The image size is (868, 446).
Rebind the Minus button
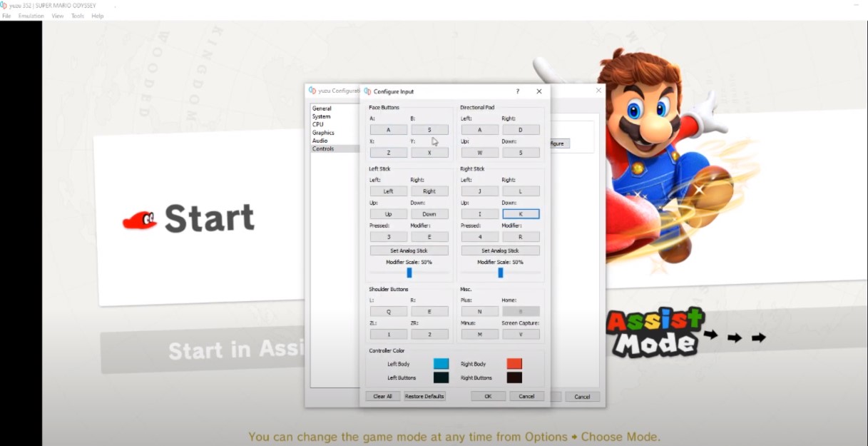[480, 335]
